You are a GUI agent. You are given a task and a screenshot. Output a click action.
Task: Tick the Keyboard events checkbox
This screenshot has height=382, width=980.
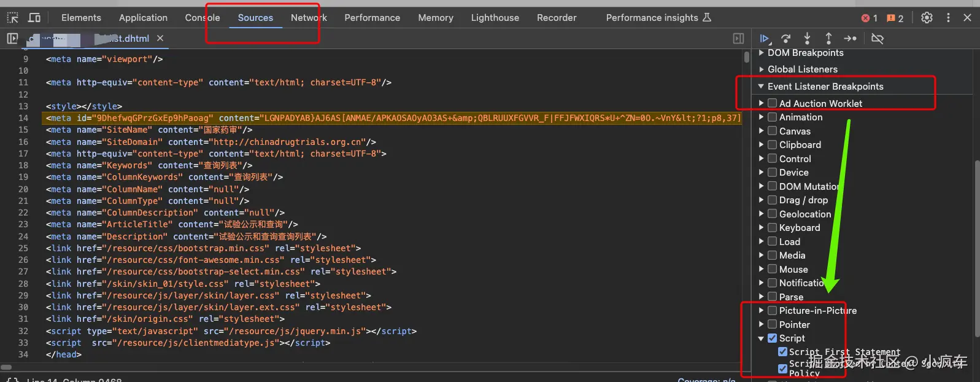pos(773,227)
